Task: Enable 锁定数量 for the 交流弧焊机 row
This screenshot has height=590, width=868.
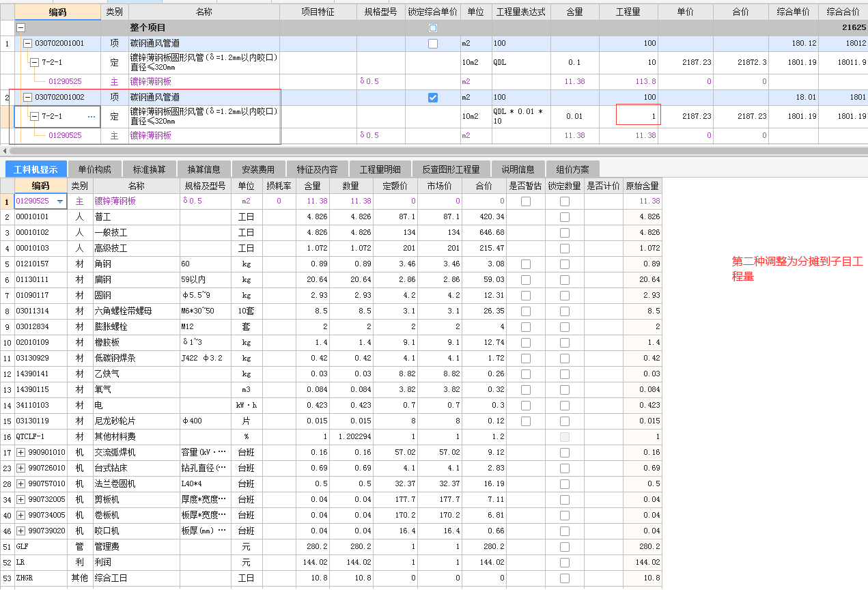Action: 564,453
